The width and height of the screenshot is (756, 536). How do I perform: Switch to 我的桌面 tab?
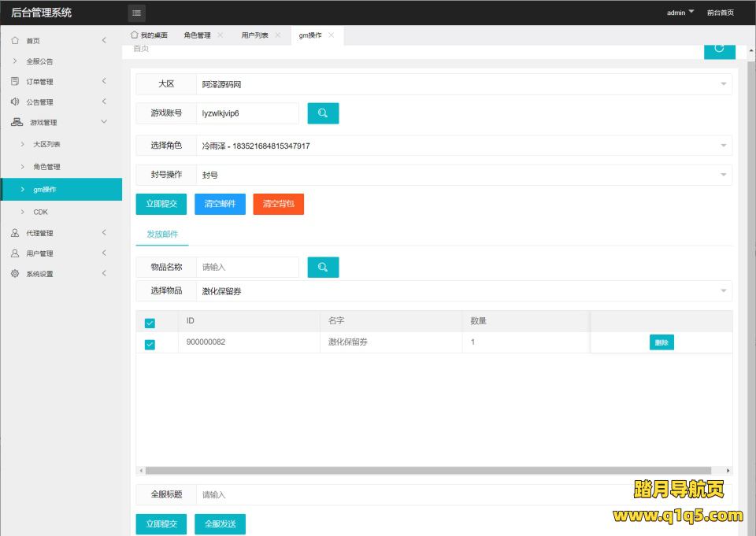point(150,35)
